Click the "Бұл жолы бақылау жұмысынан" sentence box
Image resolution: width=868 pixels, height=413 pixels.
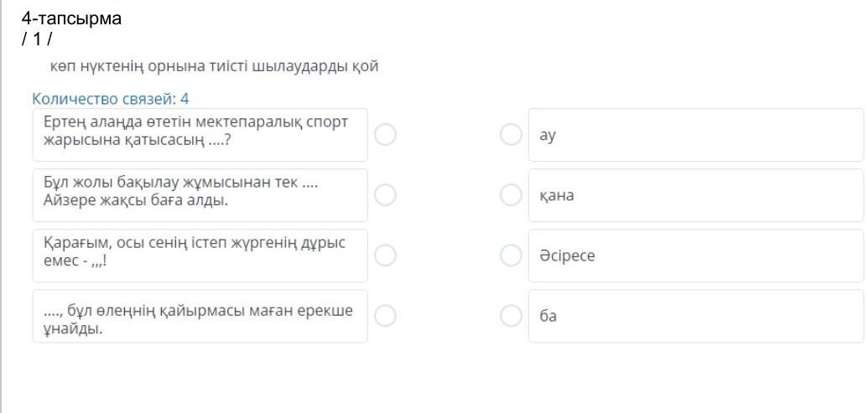pos(200,195)
